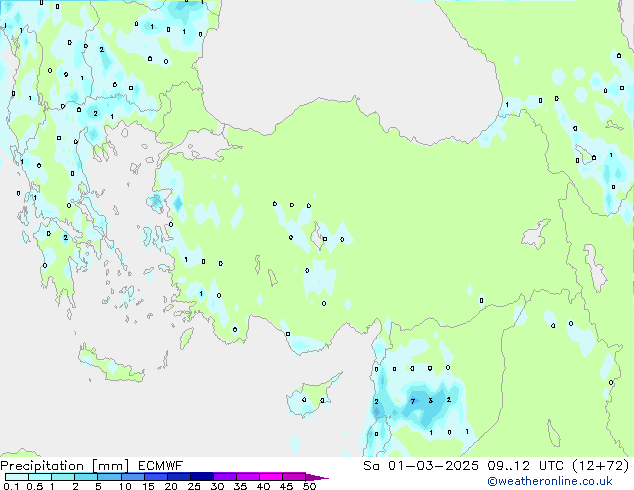Click the legend label "40"
This screenshot has height=490, width=634.
pos(263,486)
